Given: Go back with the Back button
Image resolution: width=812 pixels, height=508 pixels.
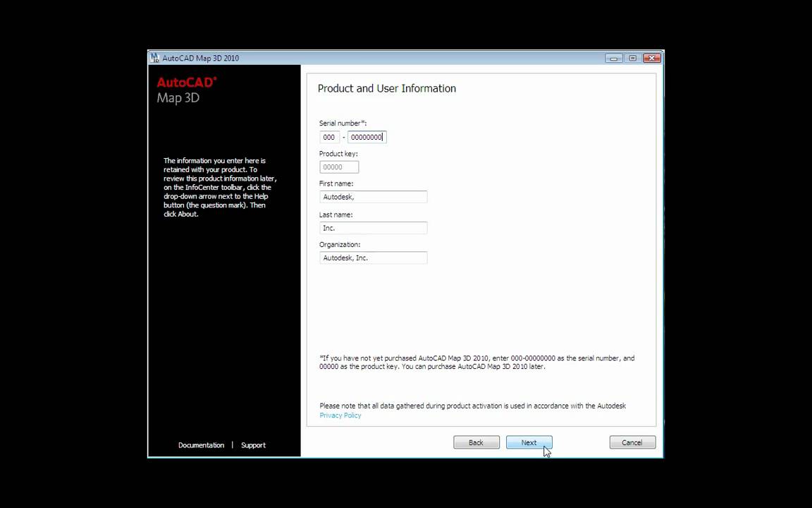Looking at the screenshot, I should pyautogui.click(x=476, y=442).
